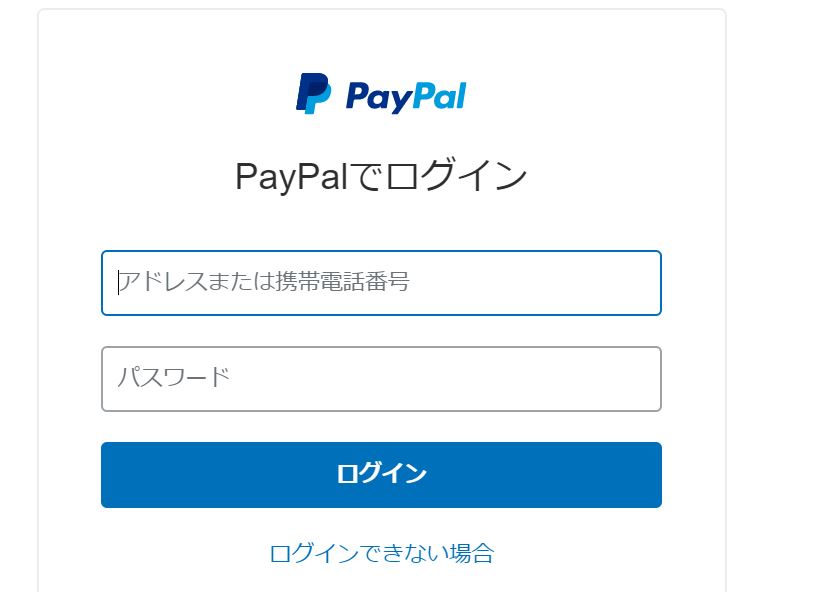Open the ログインできない場合 help link
This screenshot has width=820, height=592.
coord(381,553)
